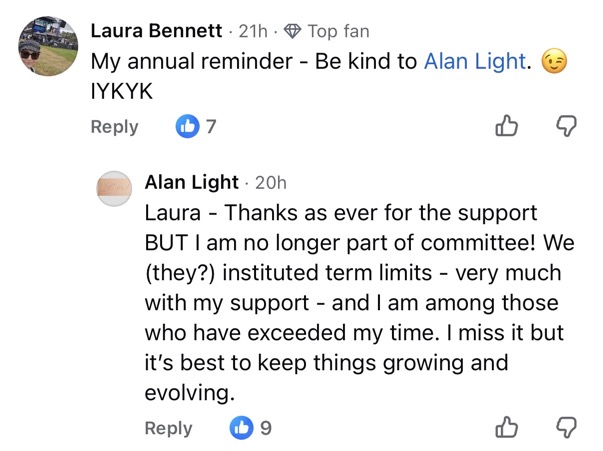Viewport: 603px width, 451px height.
Task: Open Laura Bennett's profile from her name
Action: (x=157, y=31)
